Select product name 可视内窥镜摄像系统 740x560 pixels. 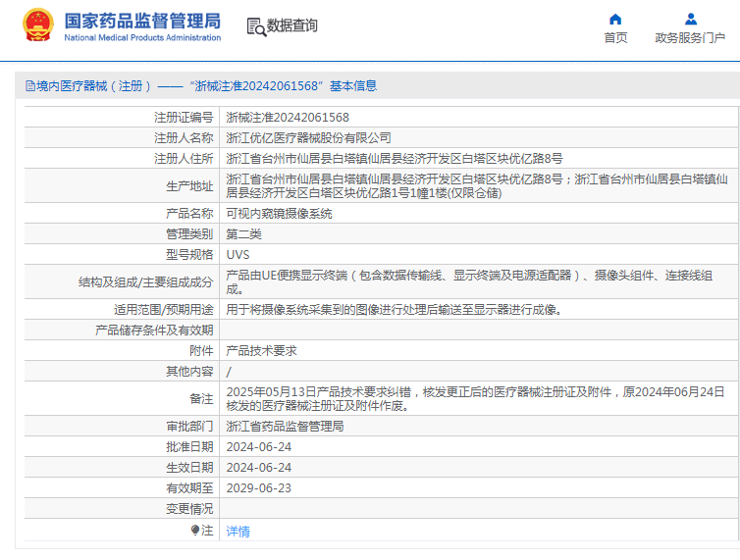tap(279, 213)
